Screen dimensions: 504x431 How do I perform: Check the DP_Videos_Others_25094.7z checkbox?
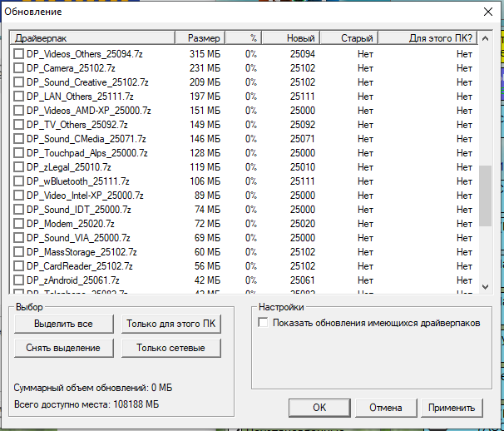click(x=19, y=54)
